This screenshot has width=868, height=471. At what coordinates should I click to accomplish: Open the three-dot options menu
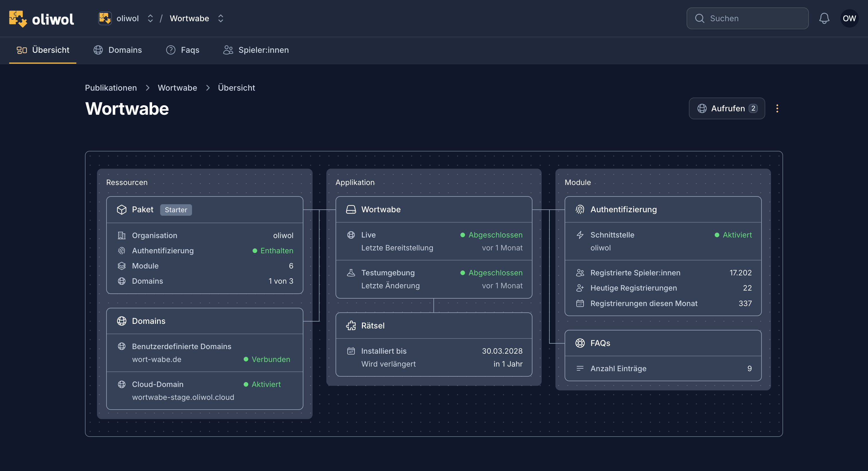click(x=778, y=108)
